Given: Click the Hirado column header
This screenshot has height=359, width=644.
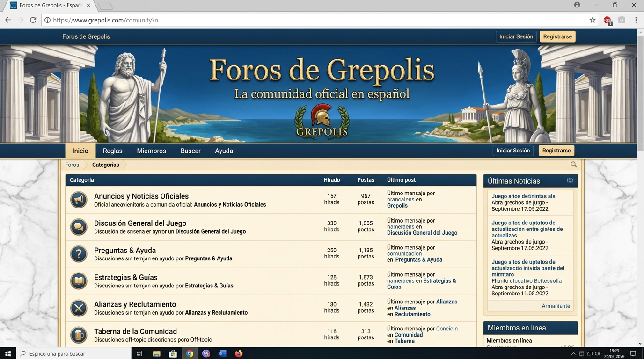Looking at the screenshot, I should 331,180.
